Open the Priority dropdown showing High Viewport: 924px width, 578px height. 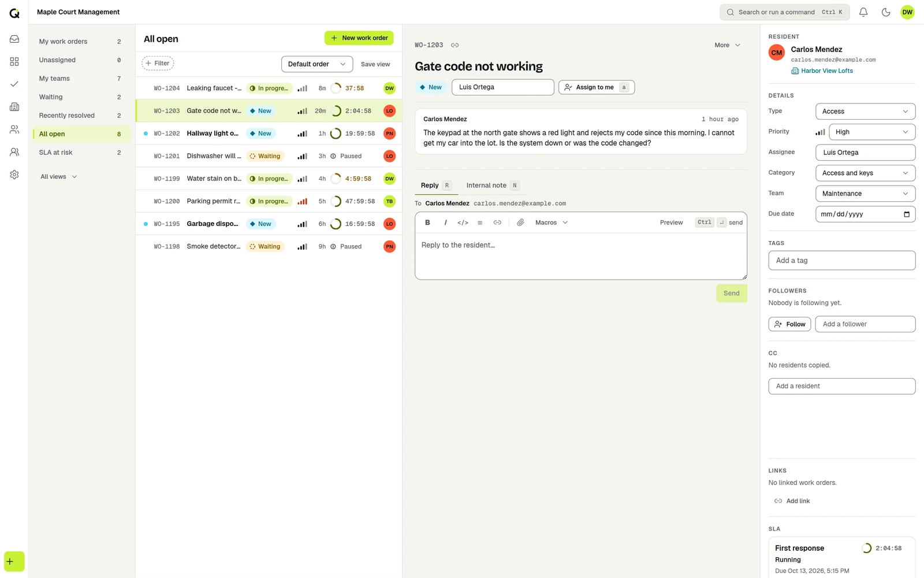[x=872, y=132]
